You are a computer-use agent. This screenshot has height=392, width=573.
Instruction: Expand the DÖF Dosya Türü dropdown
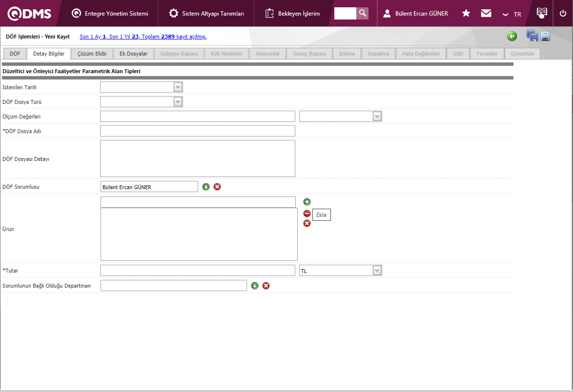(x=178, y=102)
